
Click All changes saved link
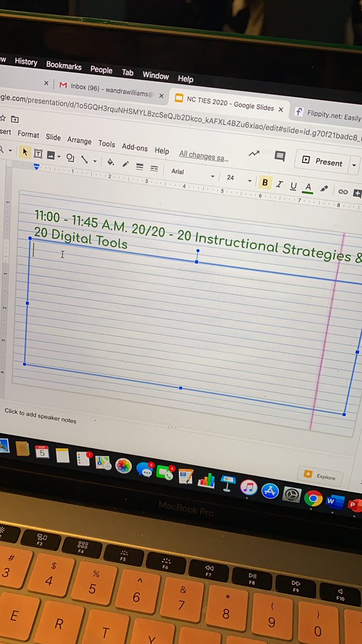point(204,156)
